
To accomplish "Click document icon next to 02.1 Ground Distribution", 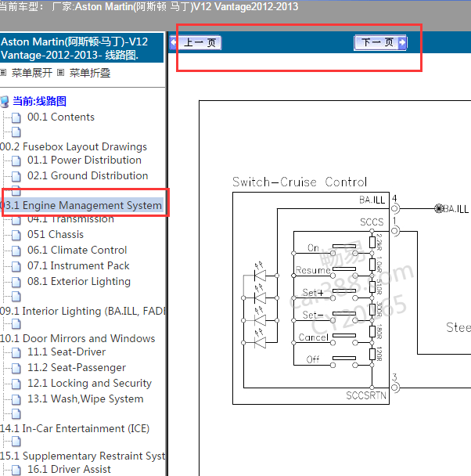I will pyautogui.click(x=16, y=176).
